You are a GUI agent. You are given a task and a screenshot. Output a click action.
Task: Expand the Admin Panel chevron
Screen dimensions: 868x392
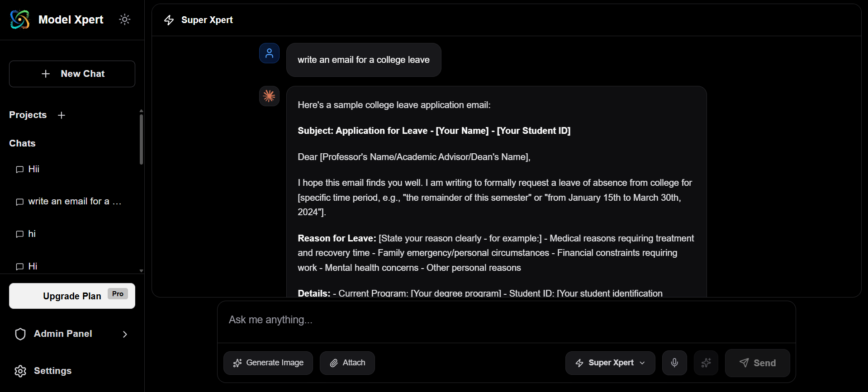coord(125,334)
